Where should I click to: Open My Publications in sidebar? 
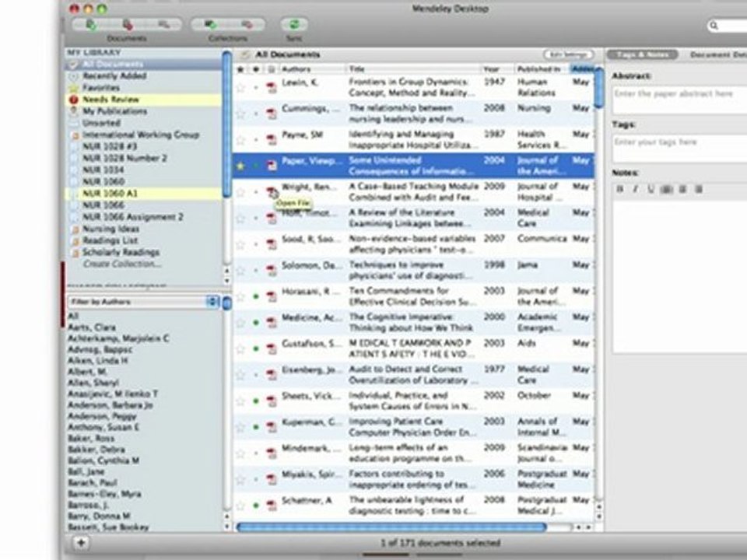[x=114, y=111]
